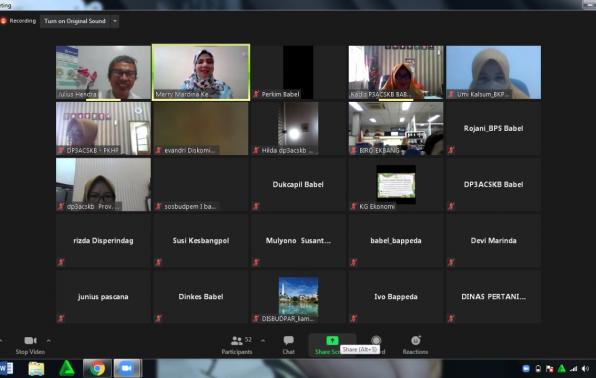Click muted mic icon on Dukcapil Babel tile
596x378 pixels.
click(256, 206)
